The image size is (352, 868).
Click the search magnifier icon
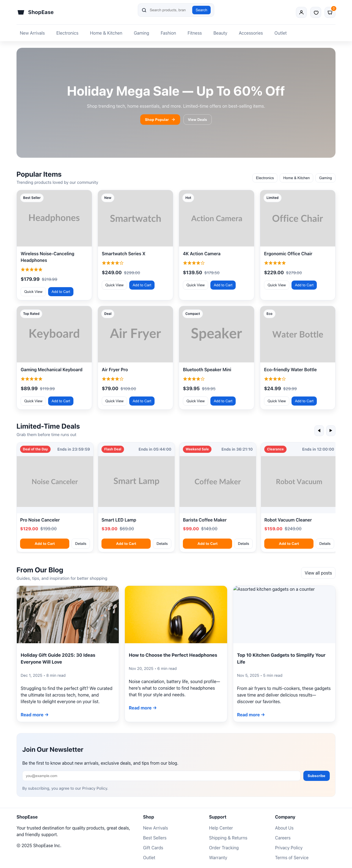144,10
